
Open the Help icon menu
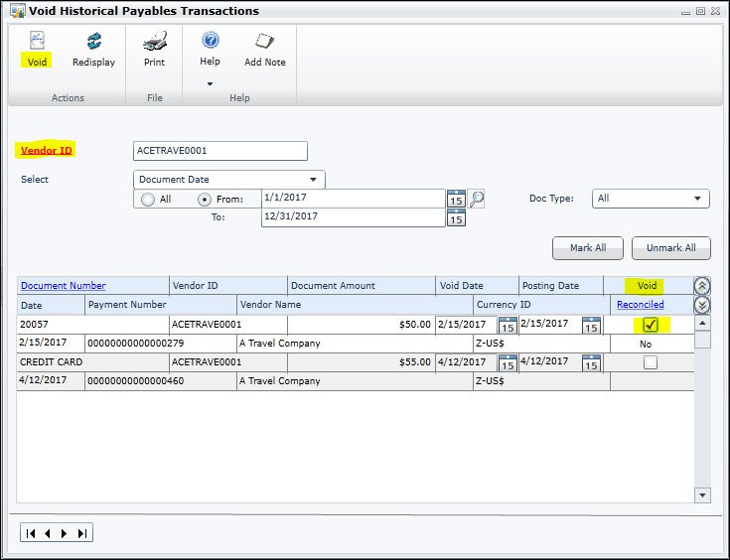tap(211, 40)
